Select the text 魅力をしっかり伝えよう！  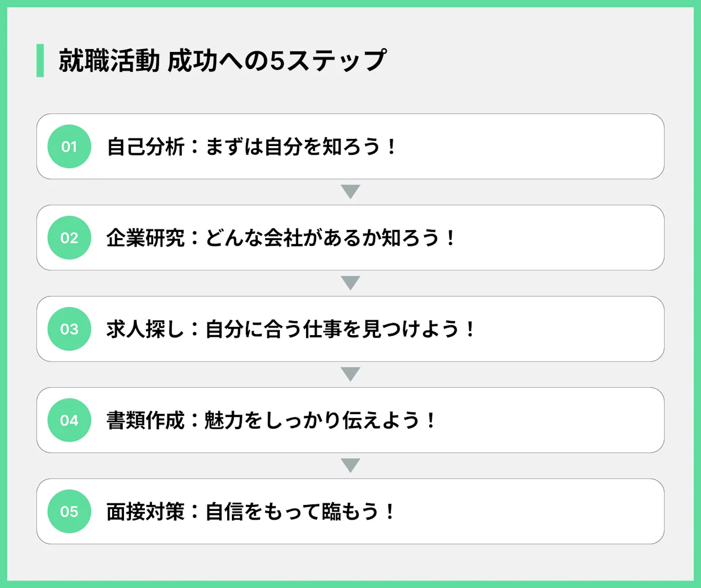coord(321,420)
